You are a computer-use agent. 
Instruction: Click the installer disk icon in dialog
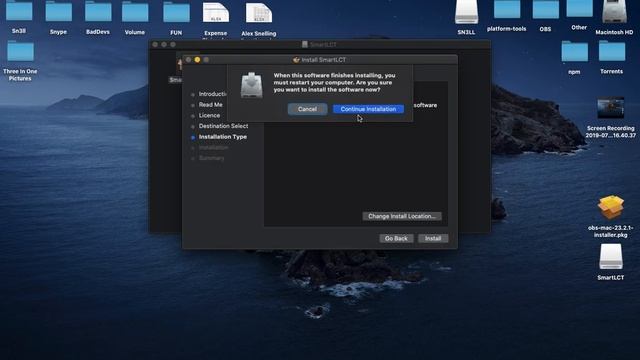[x=251, y=85]
